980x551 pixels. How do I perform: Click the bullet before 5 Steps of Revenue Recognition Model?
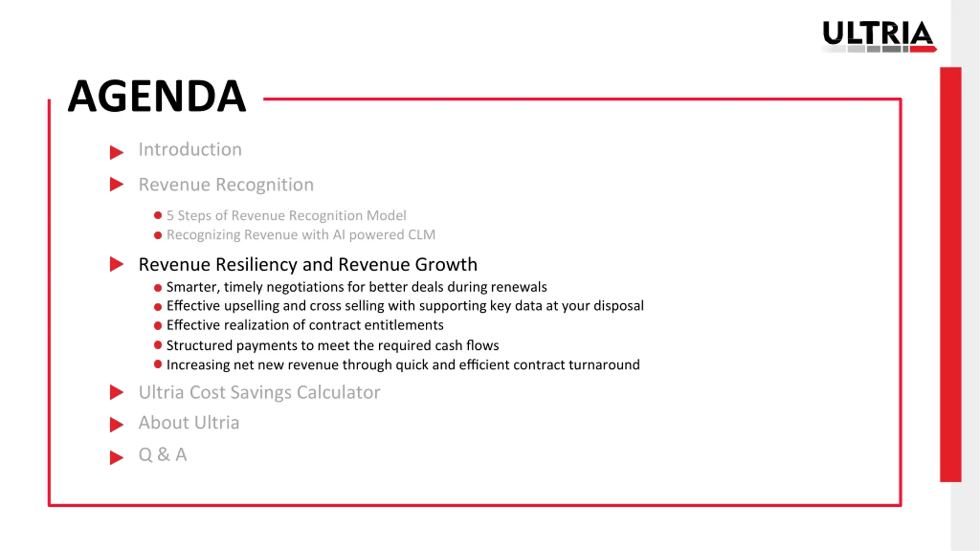[158, 215]
